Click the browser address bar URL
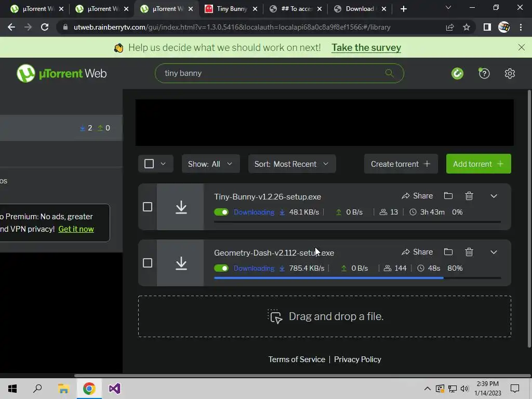This screenshot has width=532, height=399. point(232,27)
